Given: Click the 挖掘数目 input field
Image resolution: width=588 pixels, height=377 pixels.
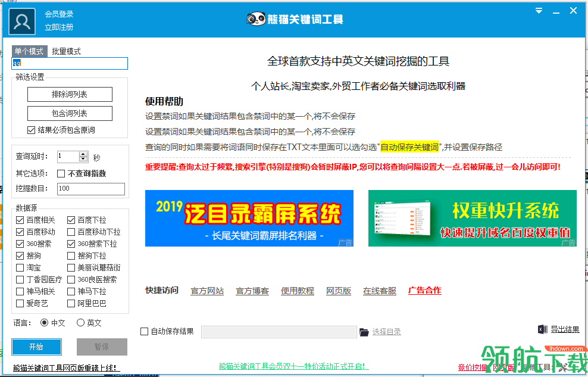Looking at the screenshot, I should (90, 189).
